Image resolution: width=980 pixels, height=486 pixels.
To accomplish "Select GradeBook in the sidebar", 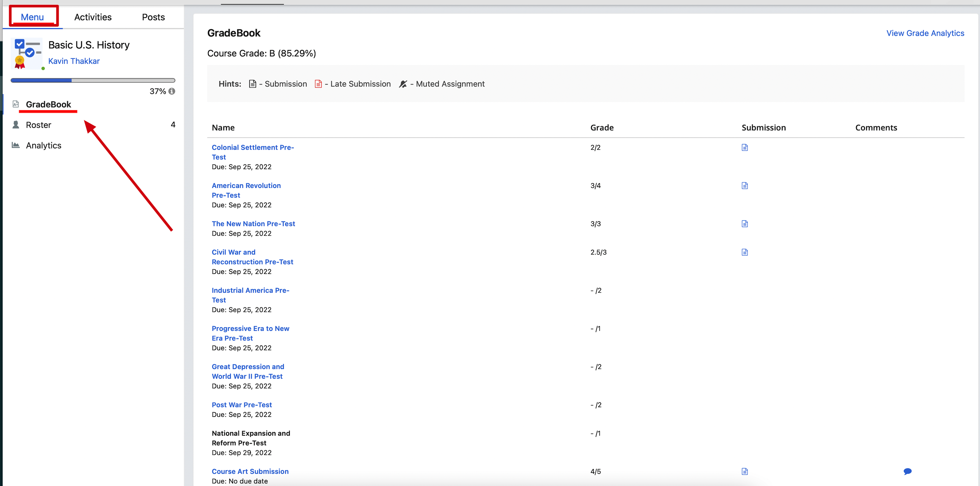I will (48, 105).
